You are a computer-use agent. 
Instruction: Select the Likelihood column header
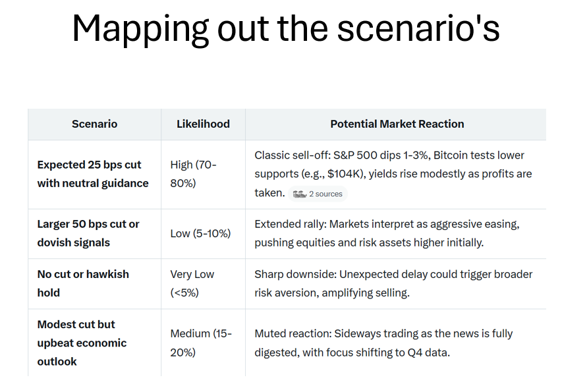click(203, 124)
